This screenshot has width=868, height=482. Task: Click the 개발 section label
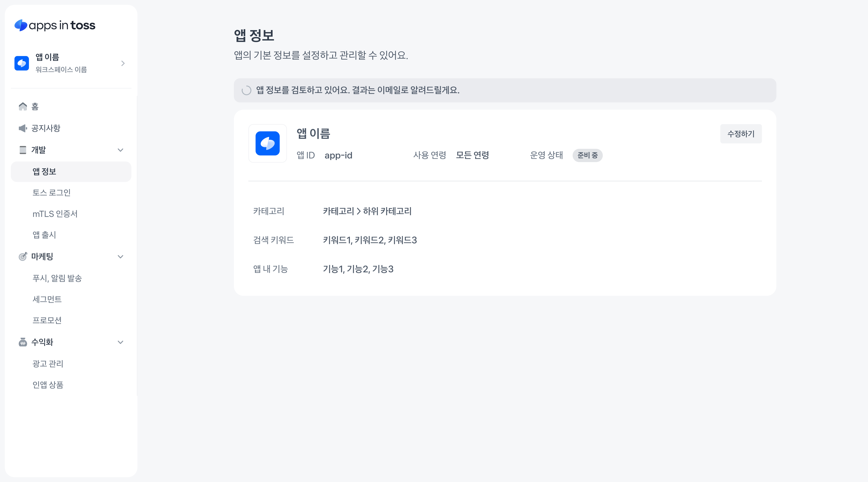pyautogui.click(x=38, y=150)
